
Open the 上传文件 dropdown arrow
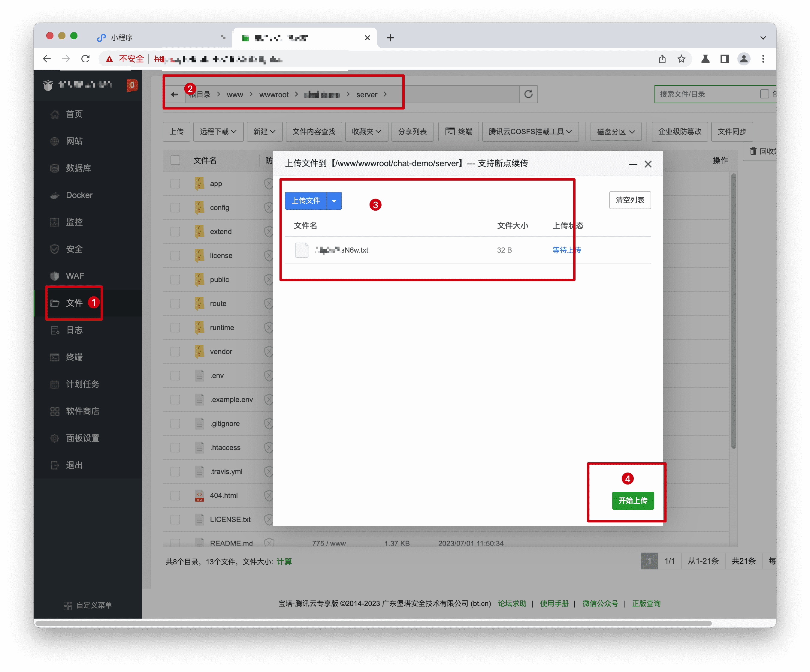tap(334, 201)
